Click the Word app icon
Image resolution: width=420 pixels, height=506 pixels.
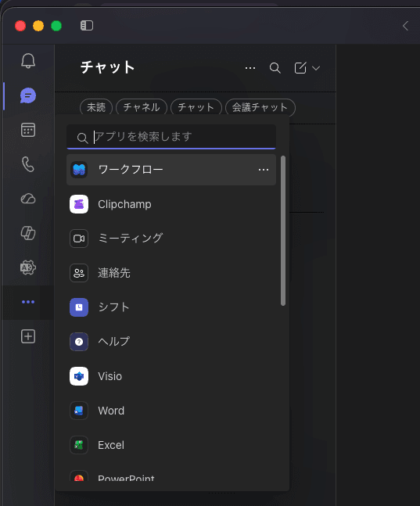(x=79, y=411)
